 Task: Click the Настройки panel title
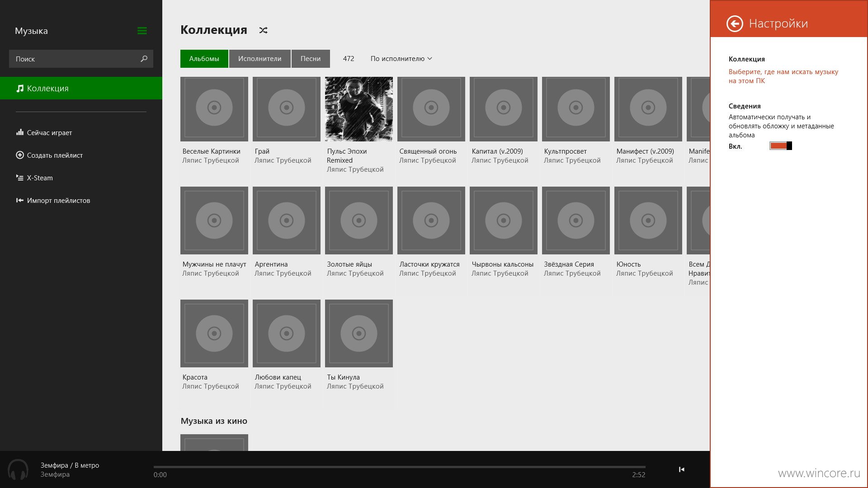click(778, 23)
